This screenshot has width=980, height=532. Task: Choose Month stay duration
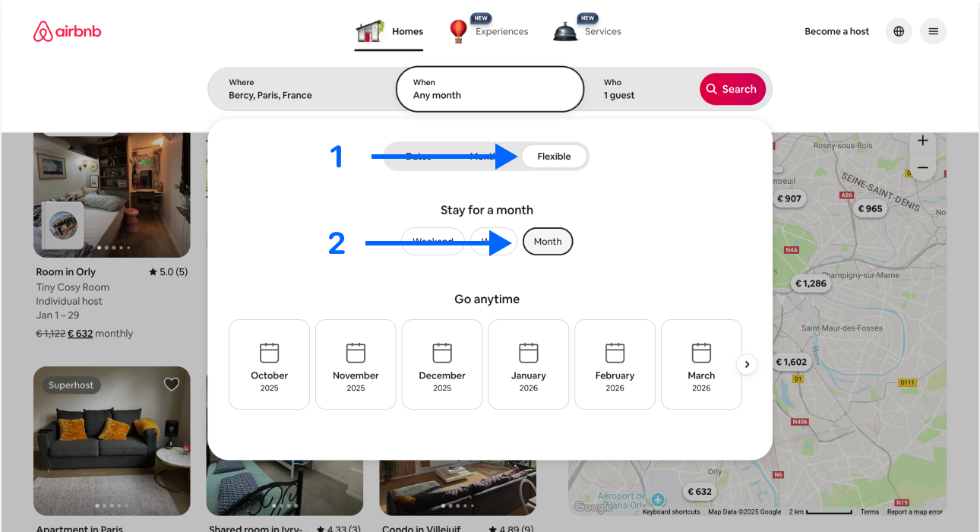(x=548, y=242)
